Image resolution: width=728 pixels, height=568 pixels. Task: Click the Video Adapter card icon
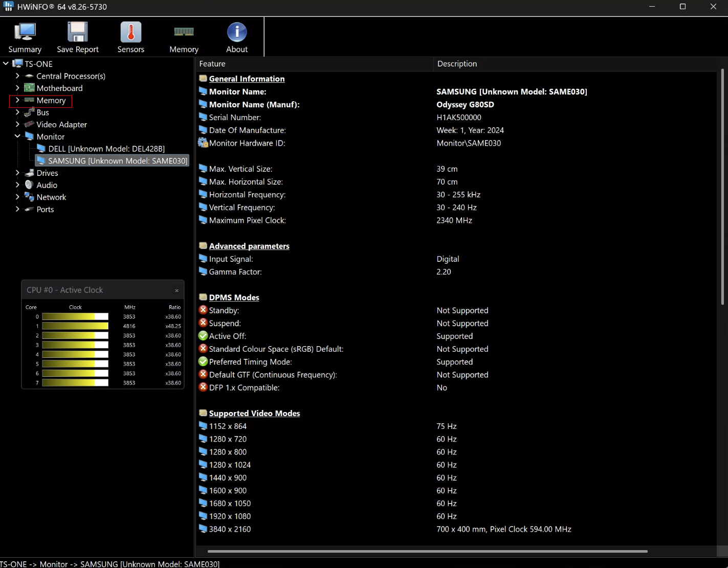coord(29,124)
